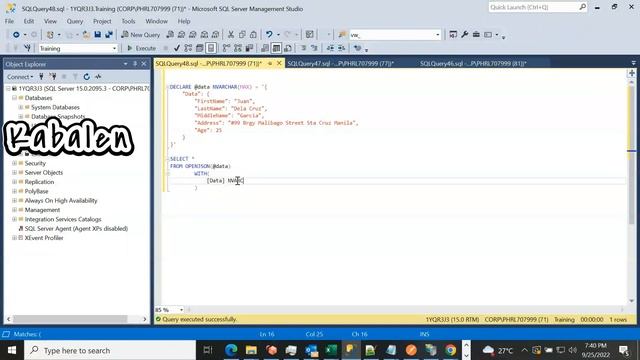Expand the Security node

[x=14, y=163]
